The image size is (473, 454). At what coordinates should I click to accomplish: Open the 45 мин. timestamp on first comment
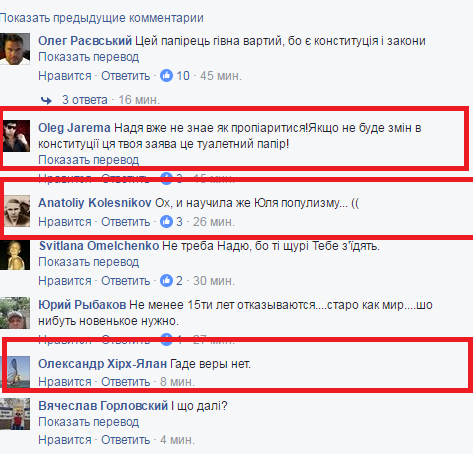[221, 76]
